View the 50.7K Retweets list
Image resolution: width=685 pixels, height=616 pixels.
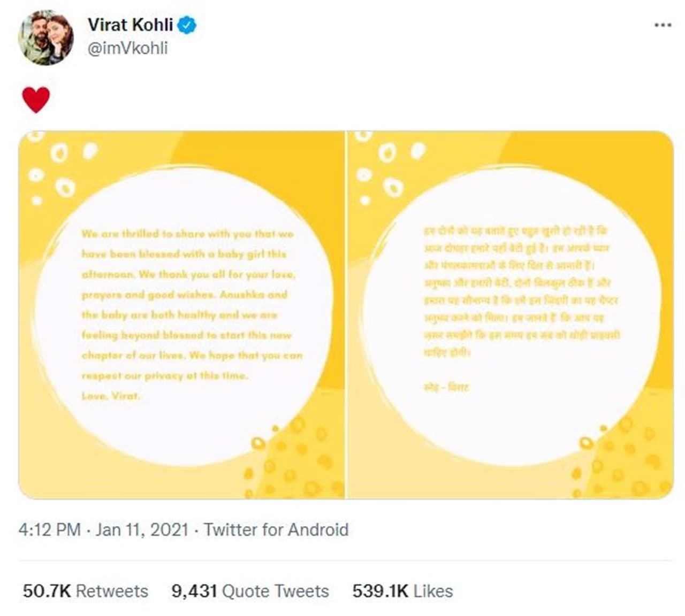86,591
